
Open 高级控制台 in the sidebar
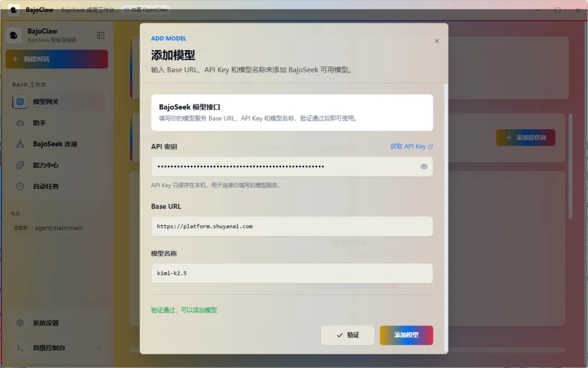(57, 348)
